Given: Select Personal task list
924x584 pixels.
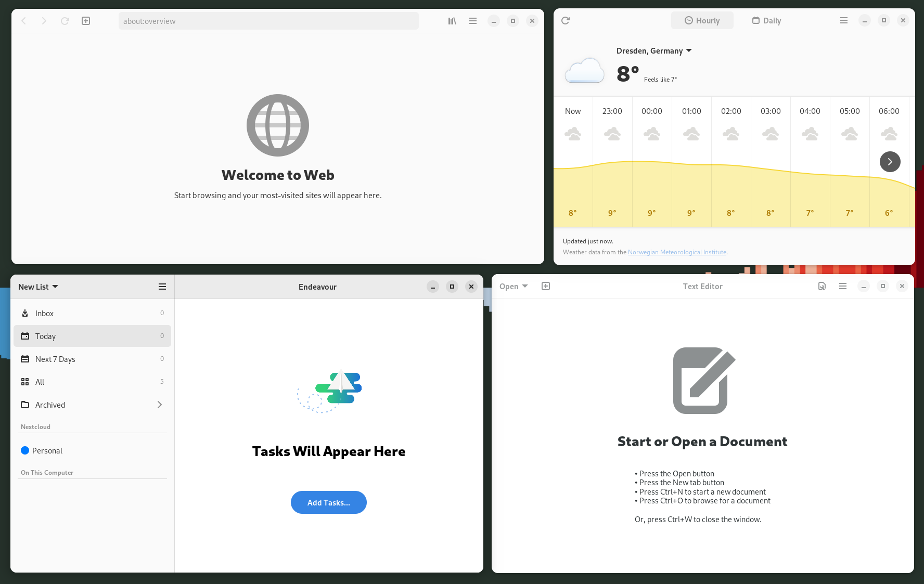Looking at the screenshot, I should click(92, 450).
